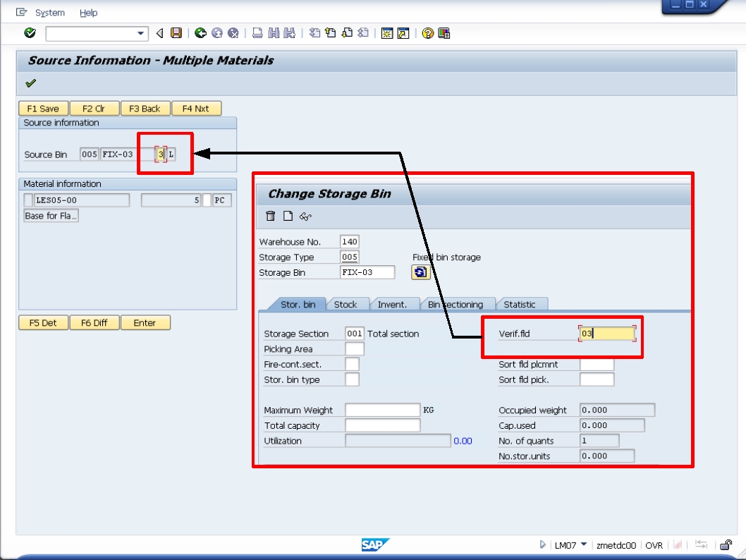Click the green checkmark Enter icon

(30, 31)
